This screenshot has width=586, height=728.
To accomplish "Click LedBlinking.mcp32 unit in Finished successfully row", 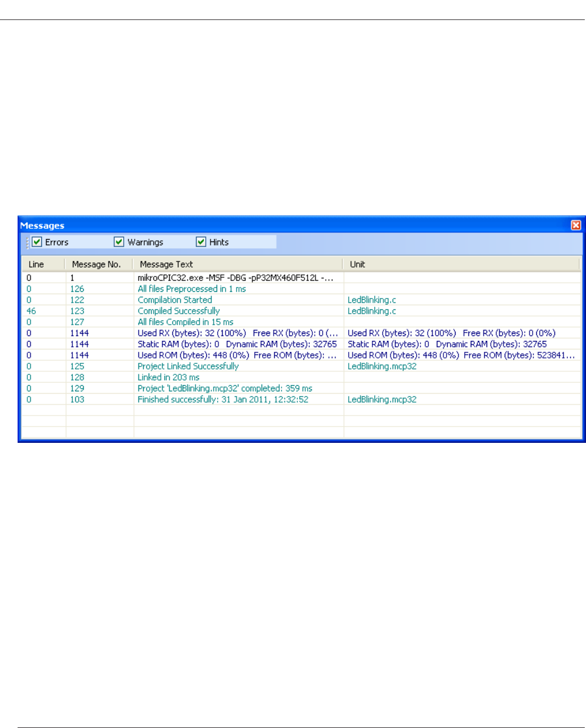I will [x=382, y=400].
